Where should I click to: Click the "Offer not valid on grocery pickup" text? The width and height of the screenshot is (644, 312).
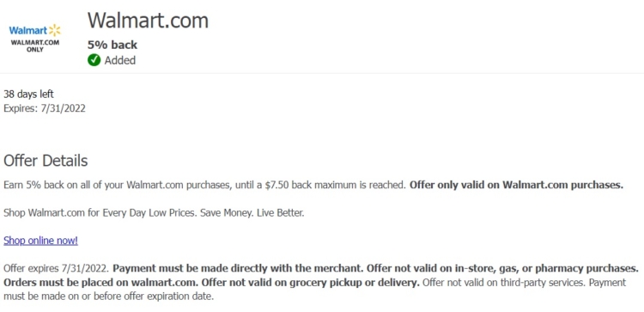pyautogui.click(x=311, y=283)
